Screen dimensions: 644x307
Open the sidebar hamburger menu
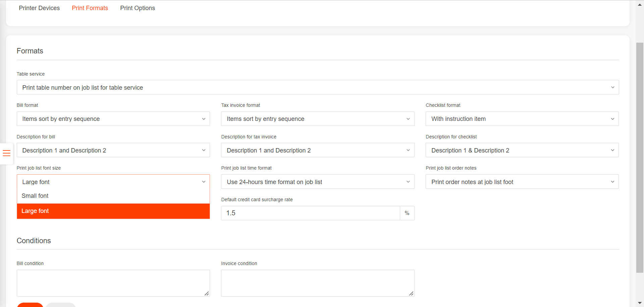point(7,153)
